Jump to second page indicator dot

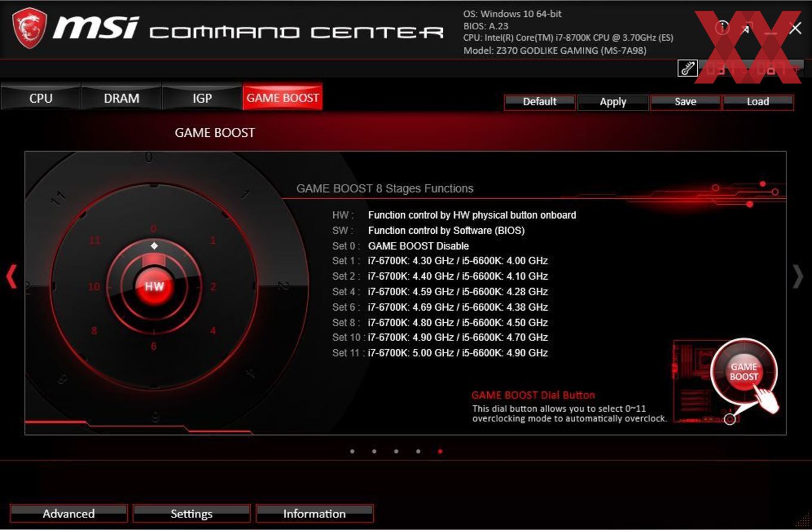click(x=374, y=452)
